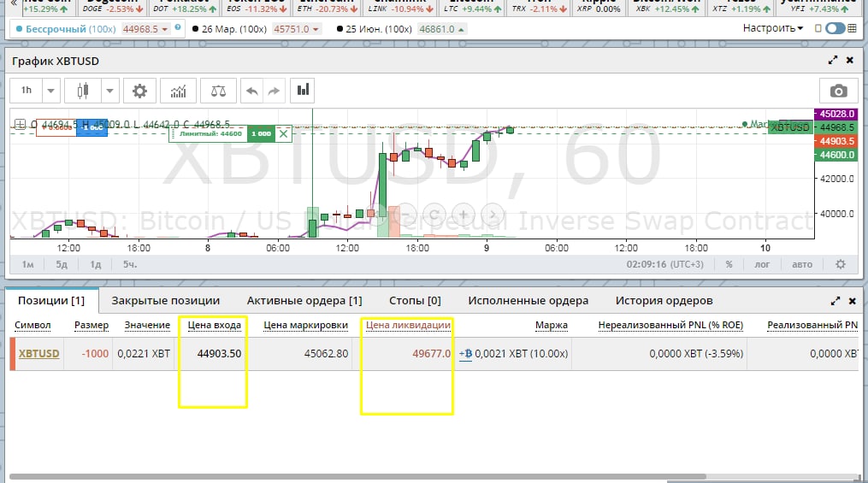
Task: Click LTC +9.44% ticker
Action: tap(472, 8)
